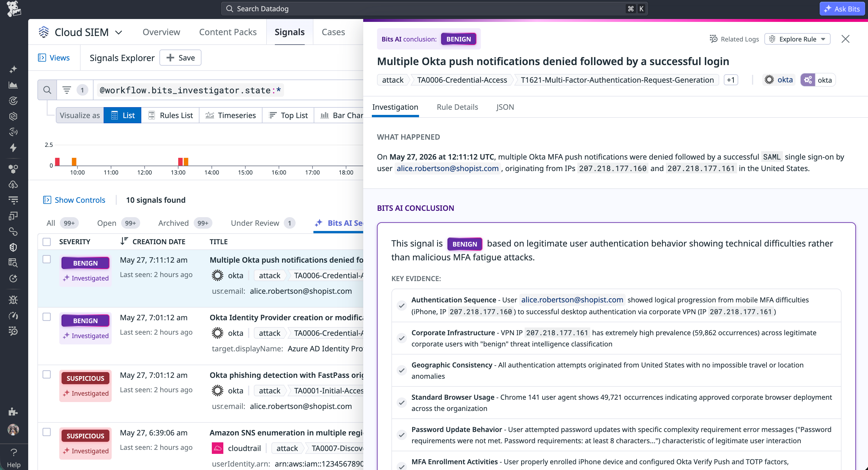Expand the Cloud SIEM dropdown chevron
The image size is (868, 470).
pos(119,32)
